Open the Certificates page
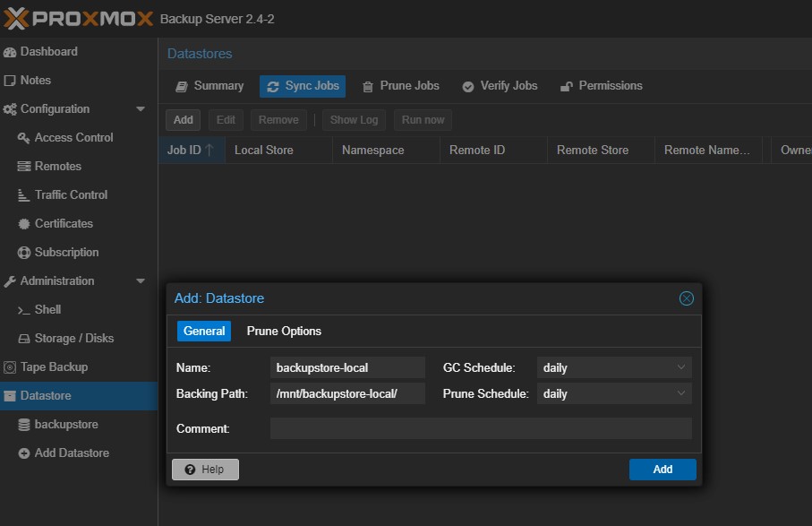The height and width of the screenshot is (526, 812). click(64, 224)
